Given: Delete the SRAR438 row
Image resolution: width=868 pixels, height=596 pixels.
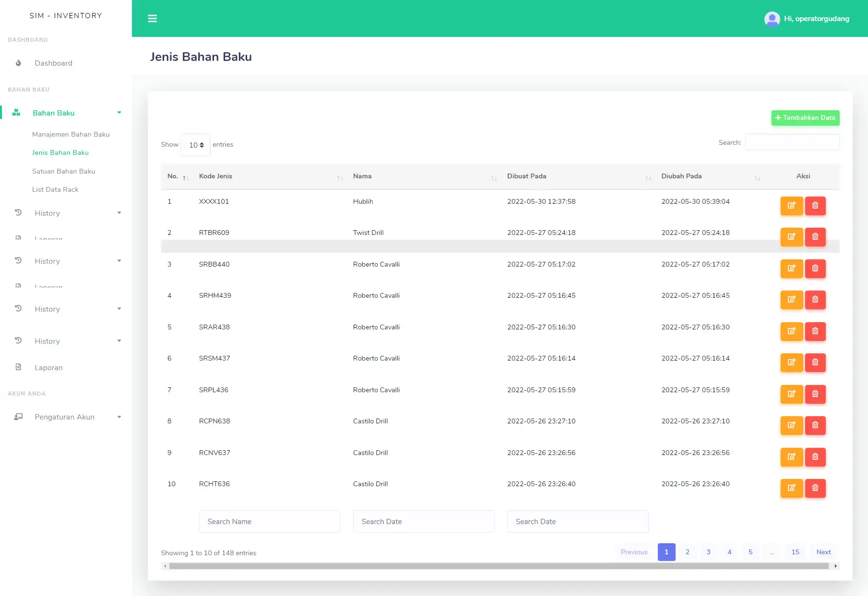Looking at the screenshot, I should [x=815, y=331].
